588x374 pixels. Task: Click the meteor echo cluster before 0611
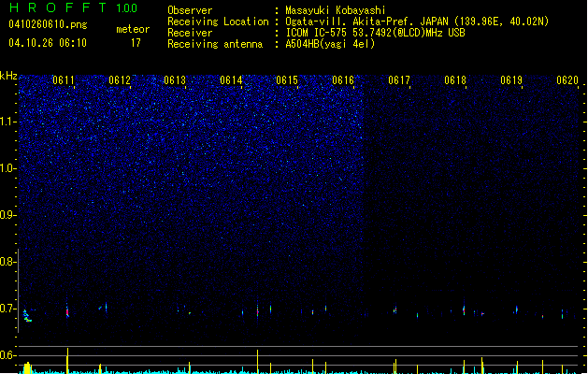[27, 316]
